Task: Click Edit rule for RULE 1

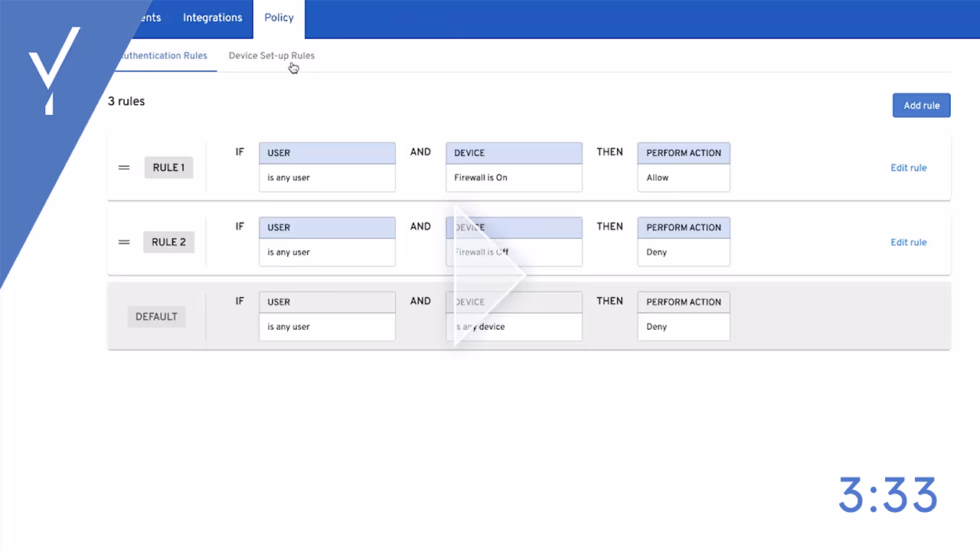Action: point(909,168)
